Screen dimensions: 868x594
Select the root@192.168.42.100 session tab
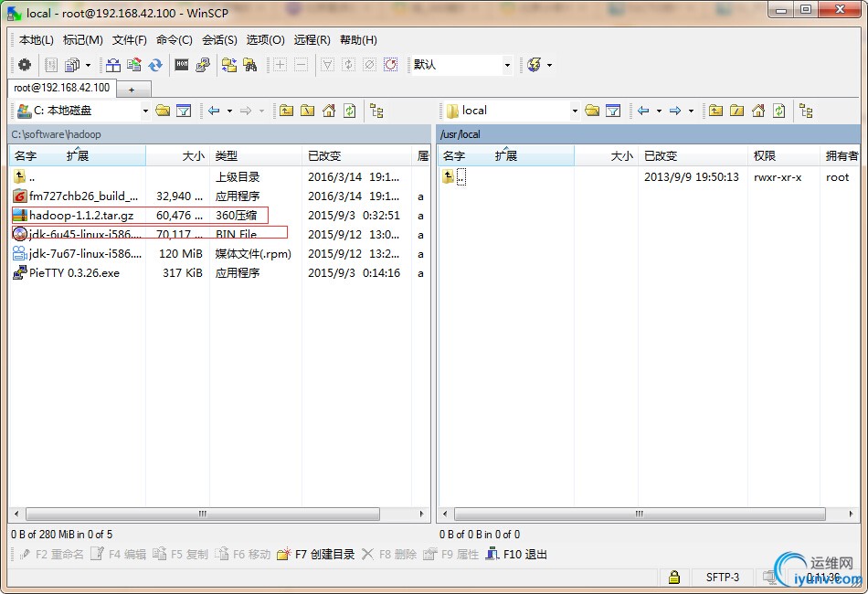click(62, 88)
